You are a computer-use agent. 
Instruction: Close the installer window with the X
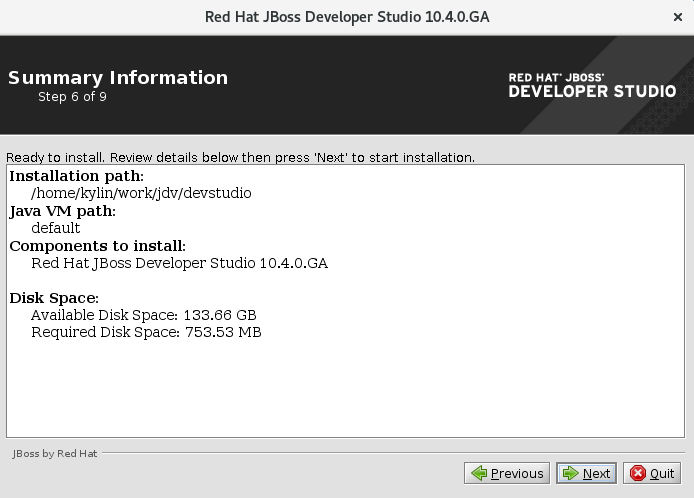[678, 17]
